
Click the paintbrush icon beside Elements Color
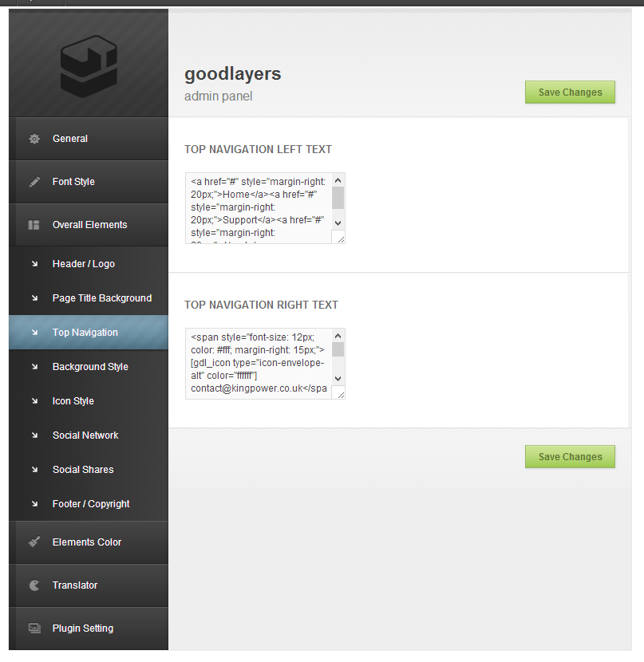[x=34, y=542]
